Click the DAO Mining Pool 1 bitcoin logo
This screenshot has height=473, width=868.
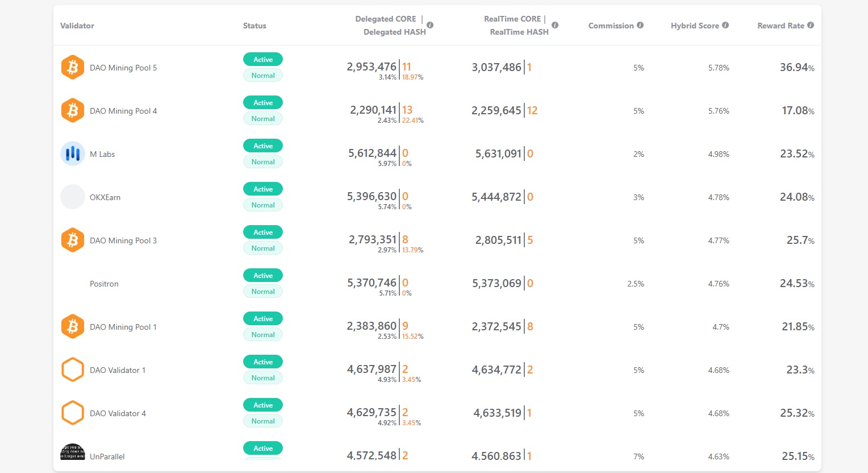tap(73, 327)
